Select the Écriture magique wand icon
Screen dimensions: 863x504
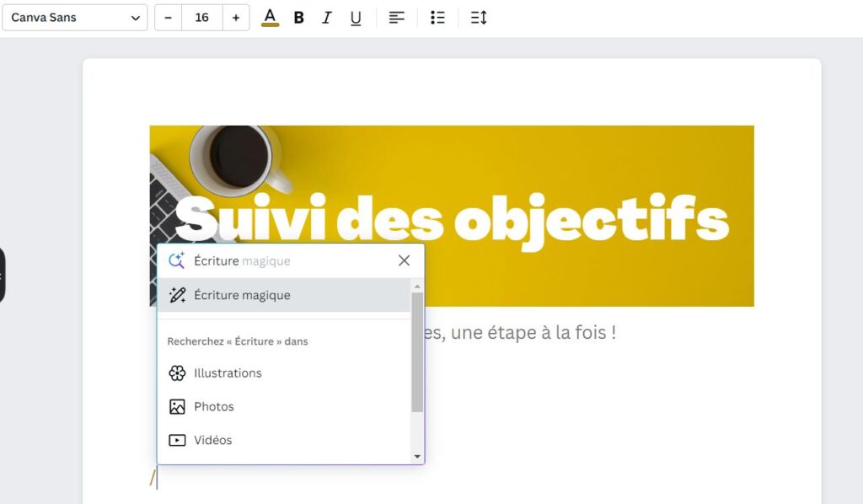click(177, 295)
